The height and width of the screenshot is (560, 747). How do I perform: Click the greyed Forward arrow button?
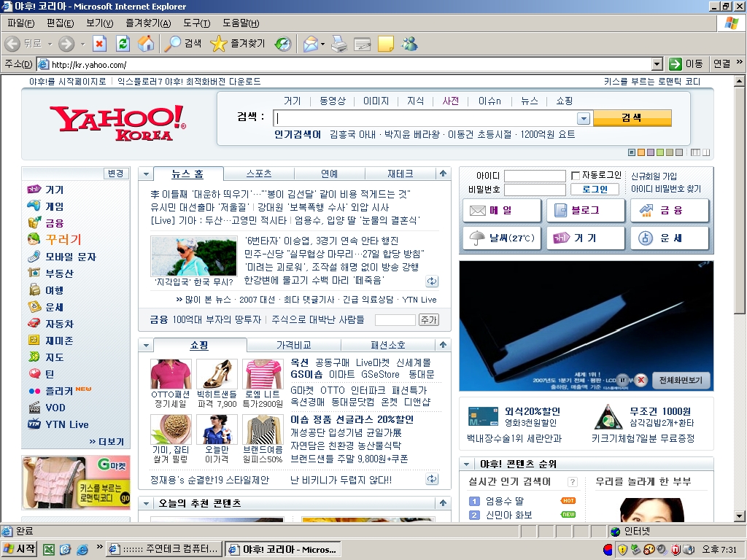click(66, 44)
